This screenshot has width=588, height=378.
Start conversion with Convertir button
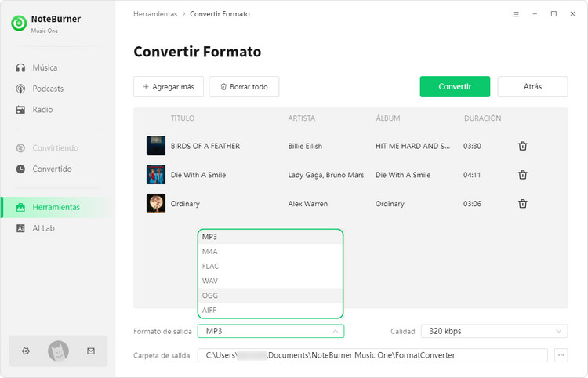455,86
